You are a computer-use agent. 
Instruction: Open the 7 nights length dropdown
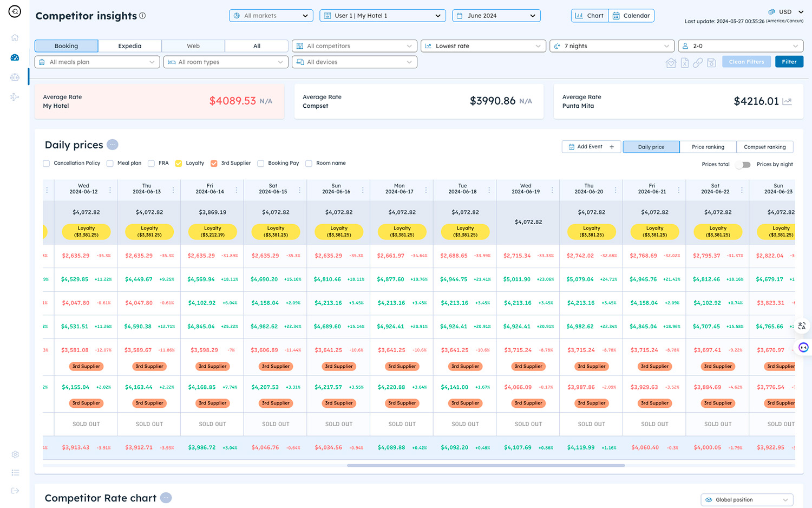pos(612,46)
